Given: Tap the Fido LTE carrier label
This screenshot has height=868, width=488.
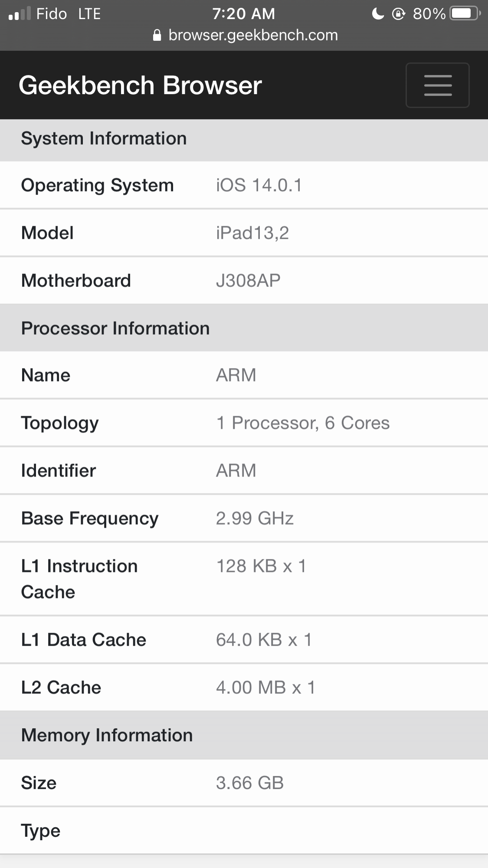Looking at the screenshot, I should point(68,14).
